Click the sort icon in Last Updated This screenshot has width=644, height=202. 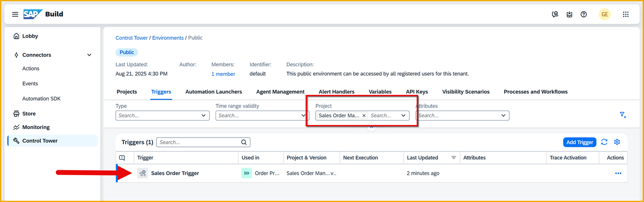(453, 158)
